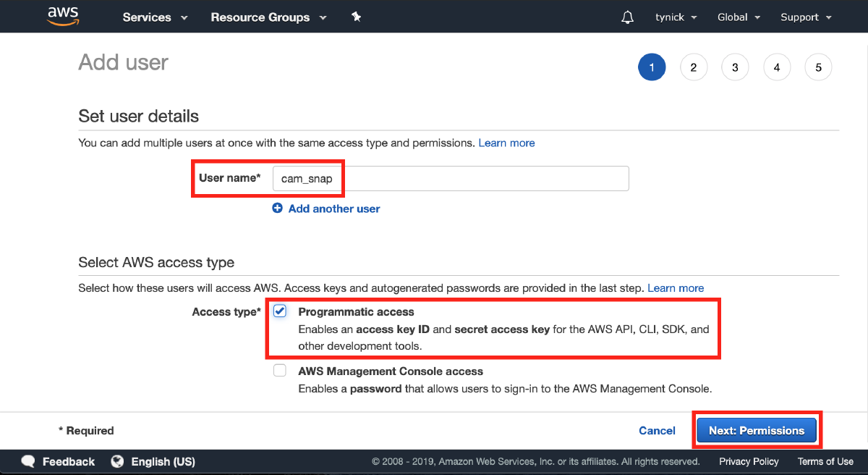Image resolution: width=868 pixels, height=475 pixels.
Task: Click the globe language icon
Action: pyautogui.click(x=117, y=461)
